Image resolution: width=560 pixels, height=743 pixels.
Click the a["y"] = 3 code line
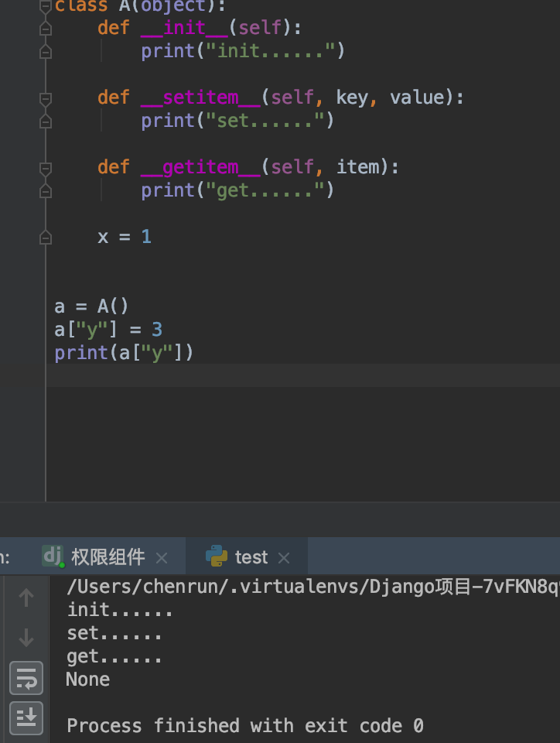(108, 330)
